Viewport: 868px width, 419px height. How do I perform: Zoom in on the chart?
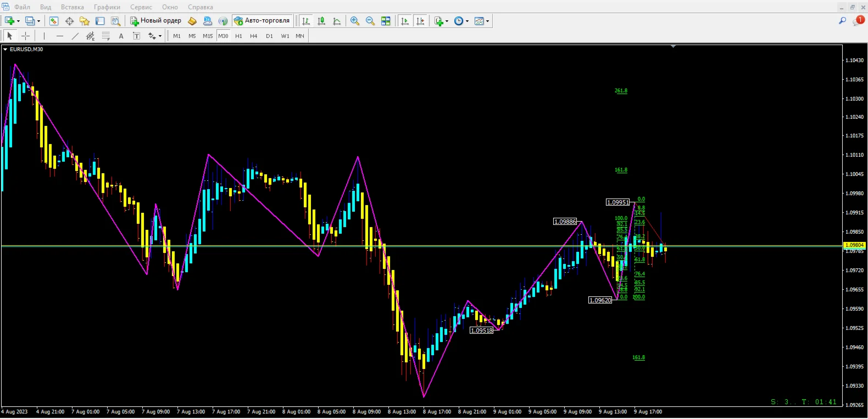click(355, 21)
